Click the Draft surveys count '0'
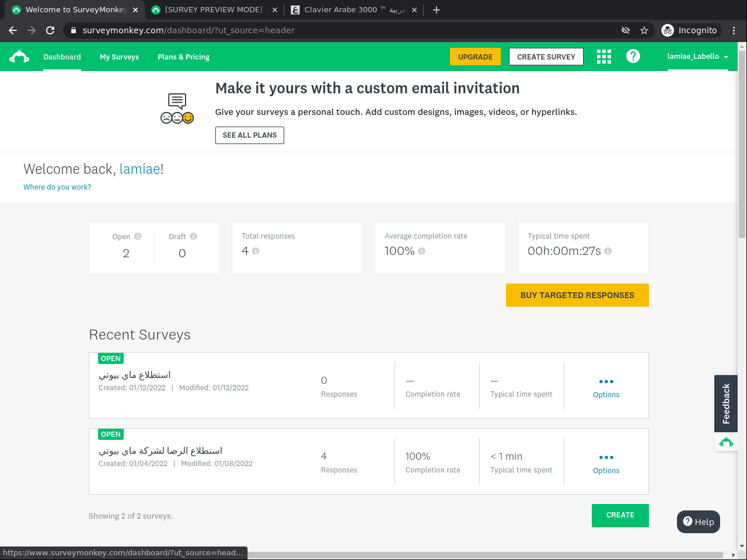This screenshot has height=560, width=747. coord(182,254)
